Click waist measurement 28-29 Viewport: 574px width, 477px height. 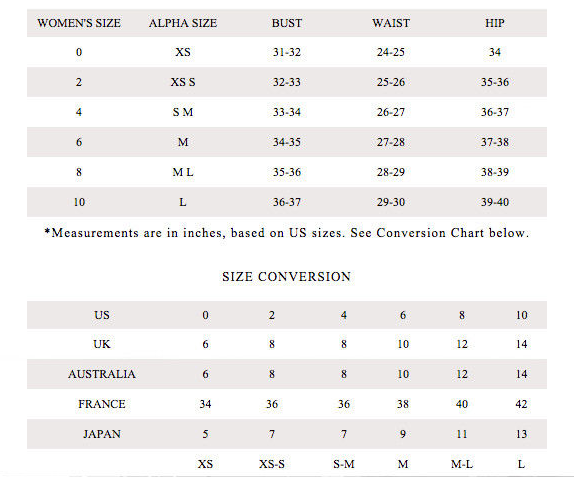click(x=391, y=172)
